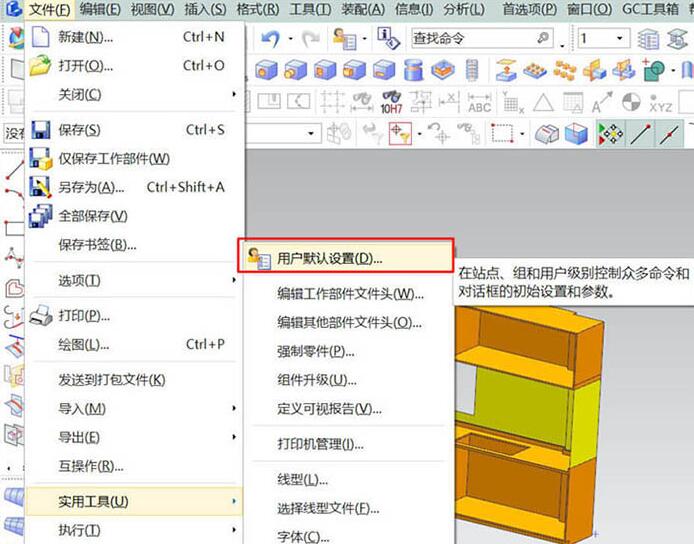Click the cylinder feature icon
694x544 pixels.
(x=412, y=71)
